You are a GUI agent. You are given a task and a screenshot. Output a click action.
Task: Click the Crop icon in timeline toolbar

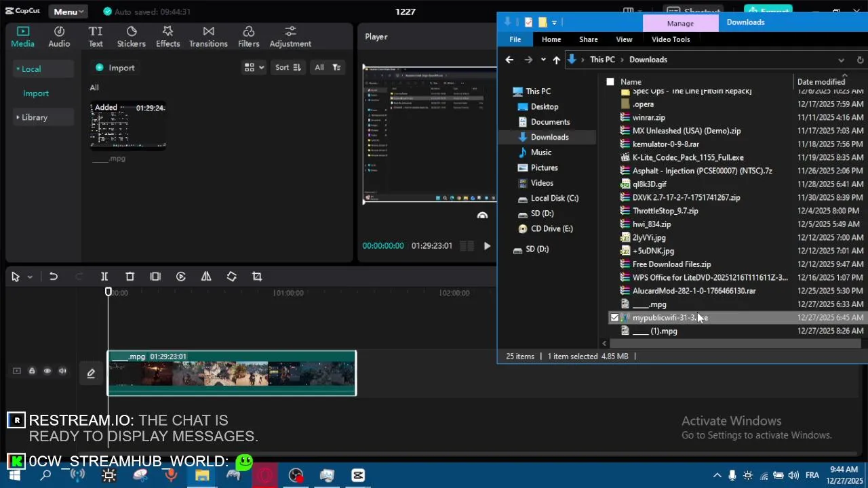257,277
